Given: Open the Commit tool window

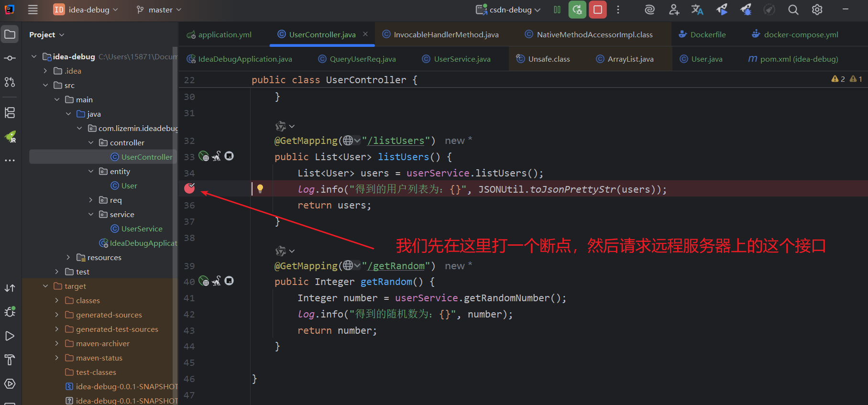Looking at the screenshot, I should point(10,58).
